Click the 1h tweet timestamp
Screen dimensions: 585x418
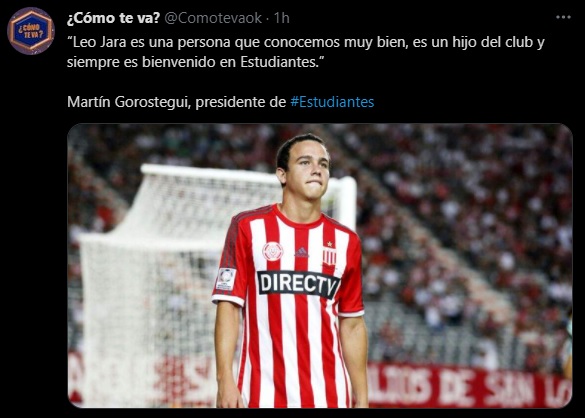pos(282,18)
